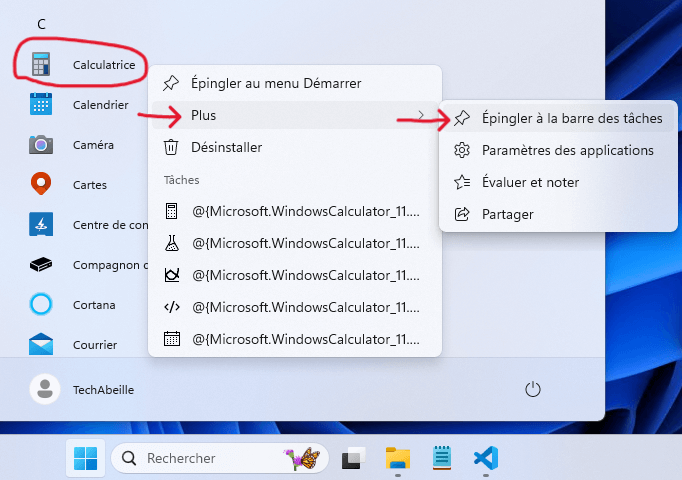Click the Rechercher search box

[x=220, y=458]
